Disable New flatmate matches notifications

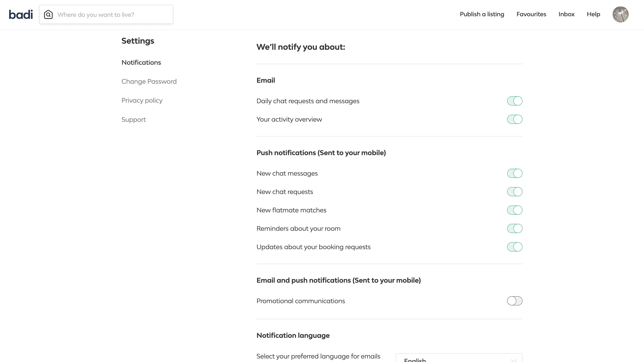515,210
